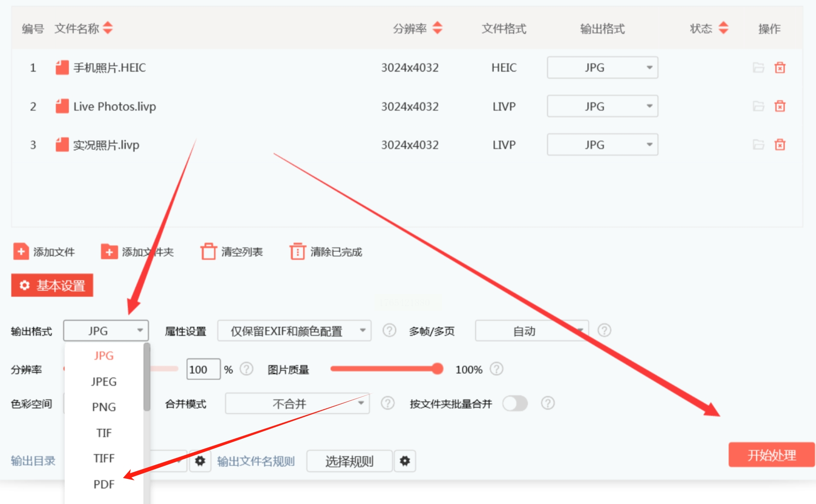
Task: Click the resolution percent input field
Action: 203,369
